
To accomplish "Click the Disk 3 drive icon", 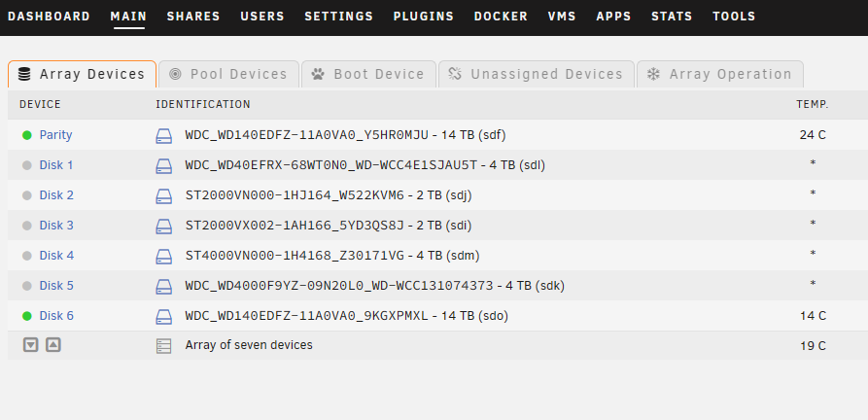I will click(x=164, y=226).
